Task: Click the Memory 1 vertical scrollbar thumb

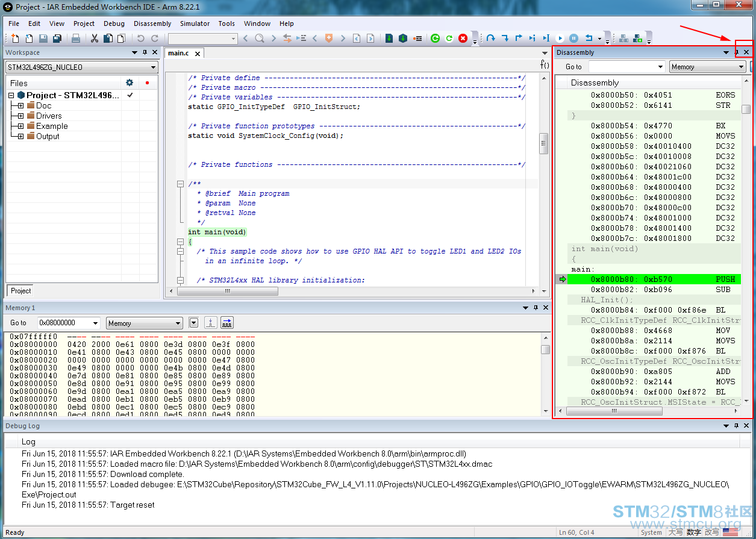Action: [545, 349]
